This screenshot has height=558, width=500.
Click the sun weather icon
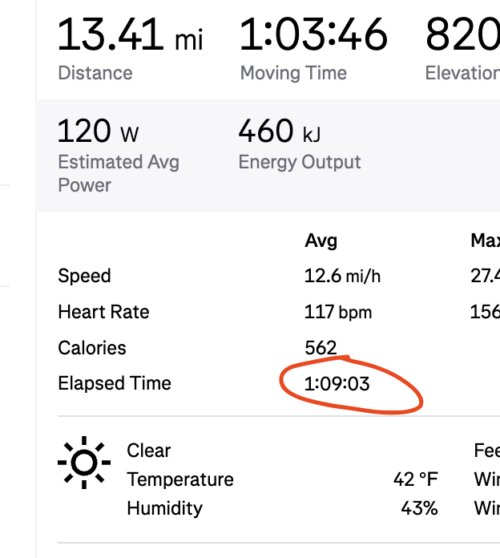click(84, 463)
